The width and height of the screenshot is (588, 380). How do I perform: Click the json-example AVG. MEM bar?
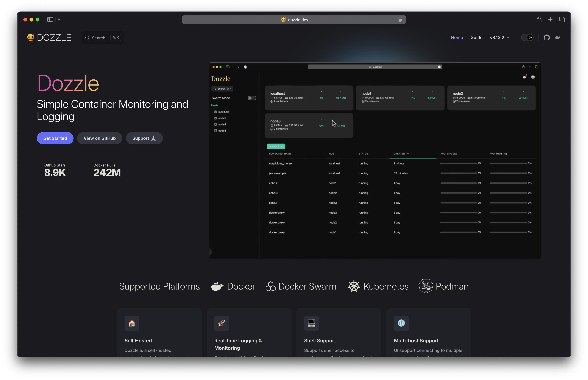click(508, 173)
